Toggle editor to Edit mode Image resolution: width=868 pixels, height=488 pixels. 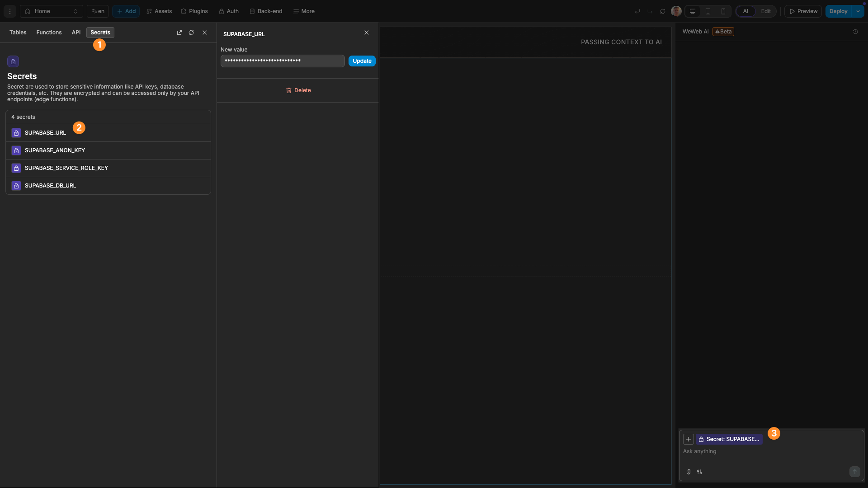tap(766, 11)
